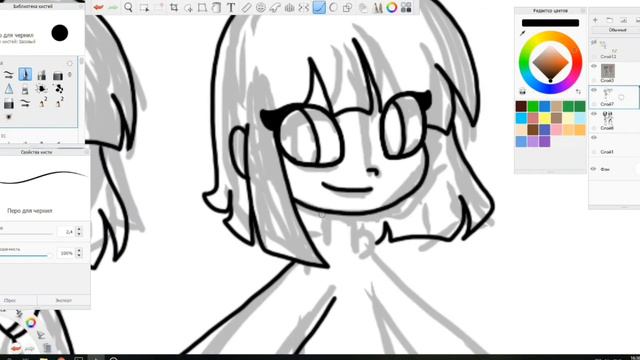
Task: Decrease brush size with down stepper
Action: click(79, 234)
